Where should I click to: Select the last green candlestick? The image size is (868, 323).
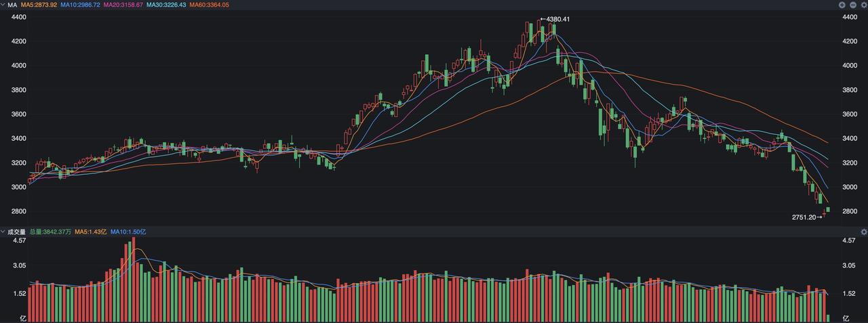pyautogui.click(x=828, y=210)
